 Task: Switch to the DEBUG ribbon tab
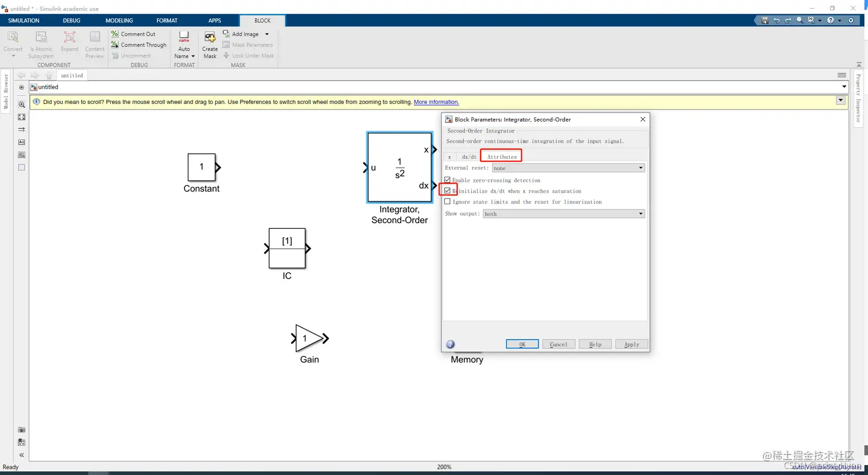tap(72, 21)
